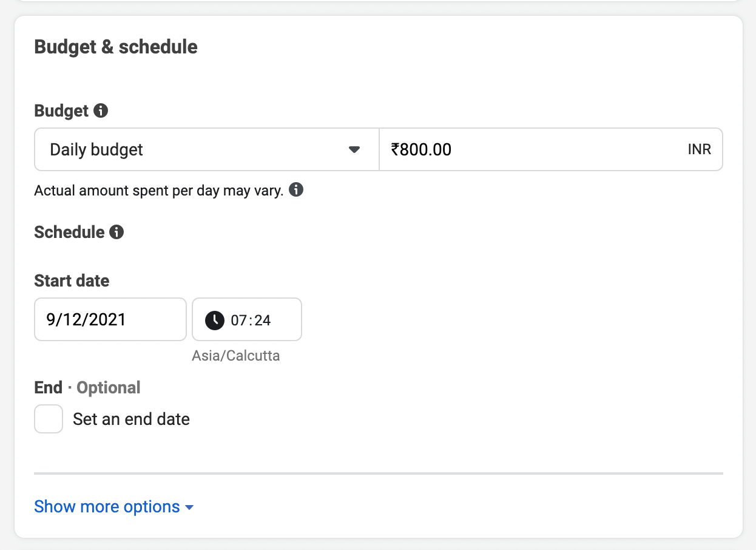Click the info icon next to Budget
Viewport: 756px width, 550px height.
[x=101, y=111]
